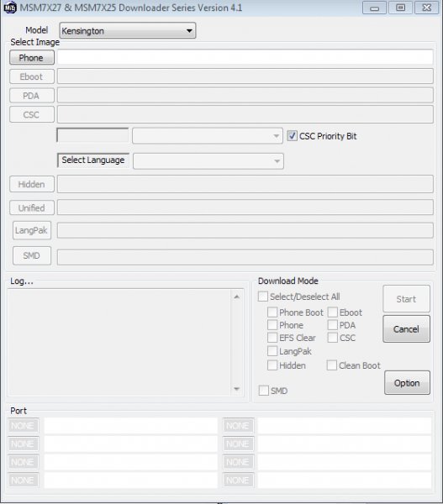Viewport: 443px width, 504px height.
Task: Enable the EFS Clear checkbox
Action: pos(272,338)
